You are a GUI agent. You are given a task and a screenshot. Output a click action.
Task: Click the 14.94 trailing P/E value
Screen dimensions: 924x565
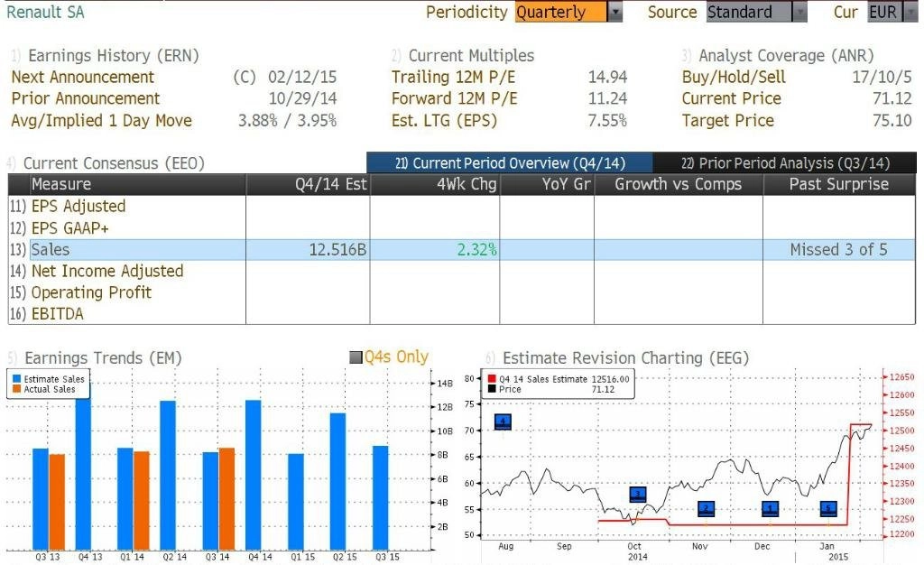607,78
